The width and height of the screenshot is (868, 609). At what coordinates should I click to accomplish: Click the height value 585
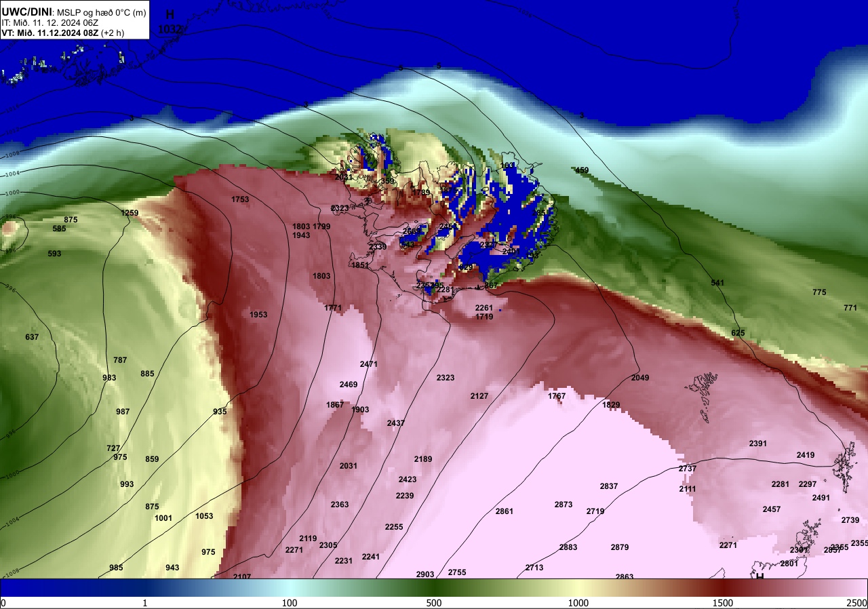pyautogui.click(x=60, y=229)
